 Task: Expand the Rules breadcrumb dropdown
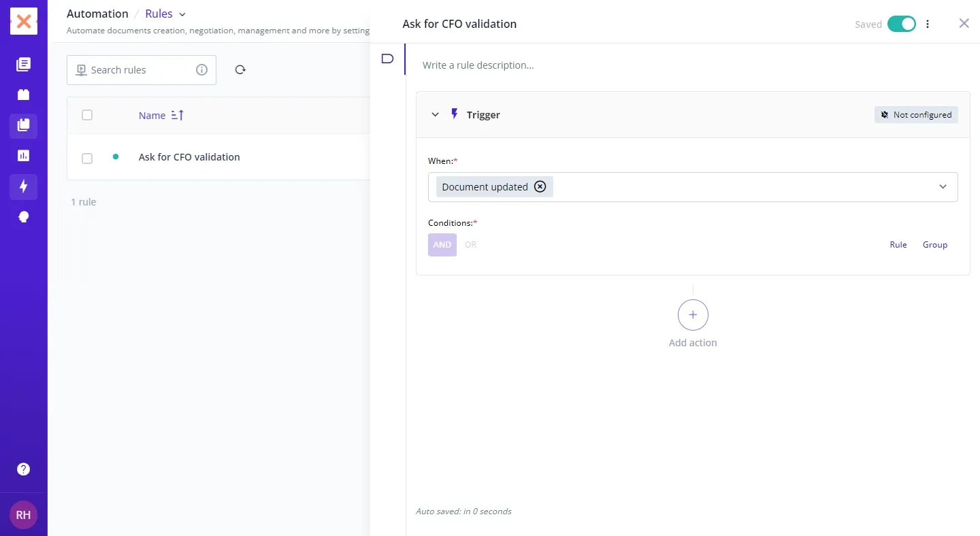pyautogui.click(x=182, y=14)
